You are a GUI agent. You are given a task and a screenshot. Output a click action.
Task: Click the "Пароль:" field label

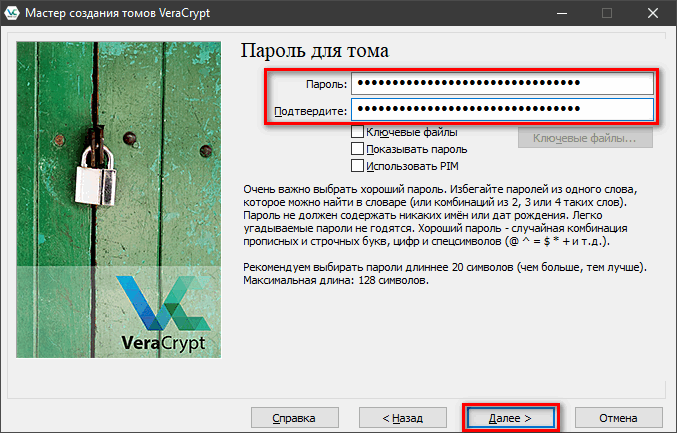(327, 84)
